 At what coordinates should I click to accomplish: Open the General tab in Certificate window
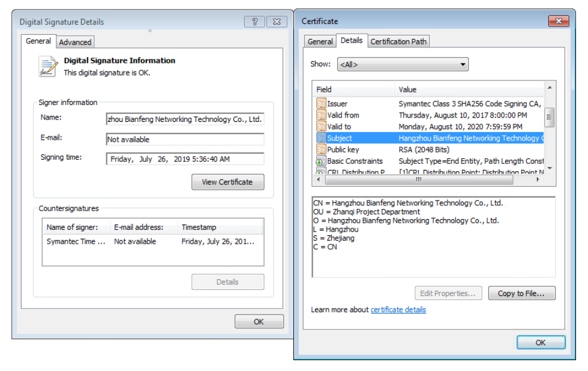pos(320,41)
